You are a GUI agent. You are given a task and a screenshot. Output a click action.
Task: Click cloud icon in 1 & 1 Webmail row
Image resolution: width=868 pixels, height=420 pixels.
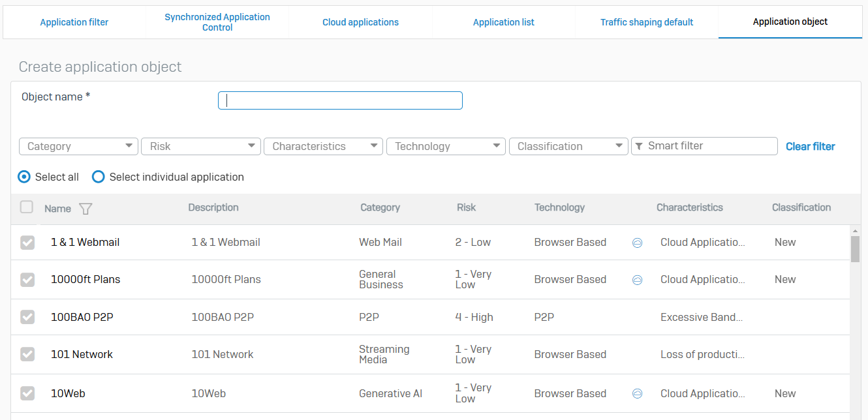(638, 243)
